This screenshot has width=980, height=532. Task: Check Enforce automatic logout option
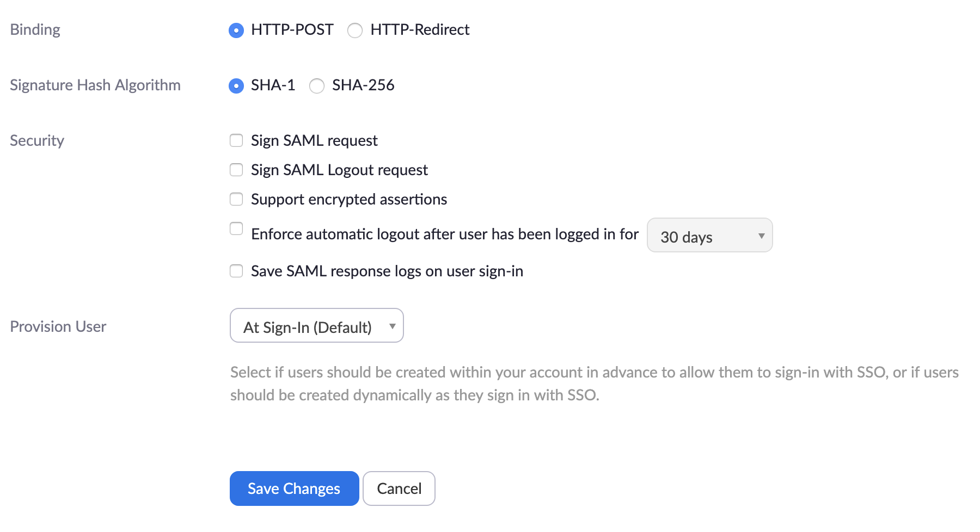click(236, 229)
